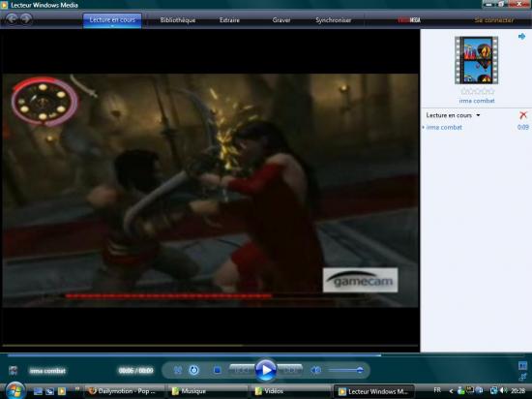Switch to compact mode

(x=522, y=377)
